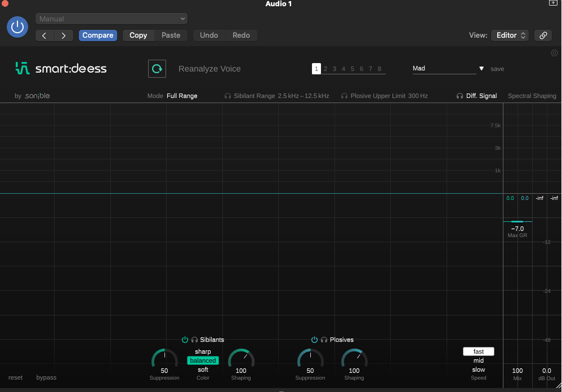Click bypass at bottom left
The image size is (562, 392).
point(46,378)
